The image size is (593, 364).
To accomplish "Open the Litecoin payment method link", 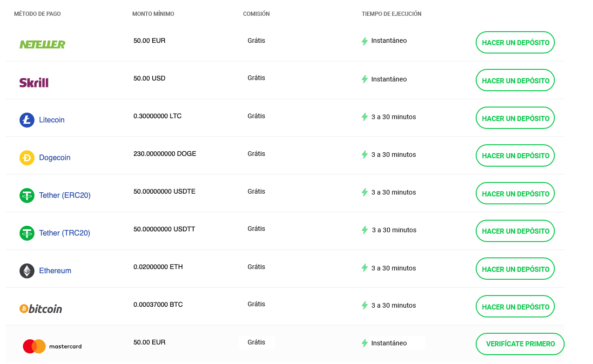I will [52, 120].
